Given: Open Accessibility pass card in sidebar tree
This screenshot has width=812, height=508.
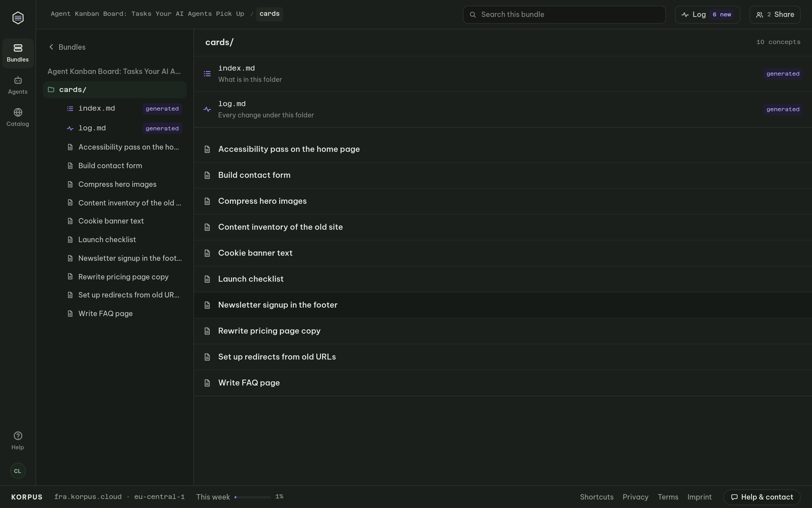Looking at the screenshot, I should 123,147.
